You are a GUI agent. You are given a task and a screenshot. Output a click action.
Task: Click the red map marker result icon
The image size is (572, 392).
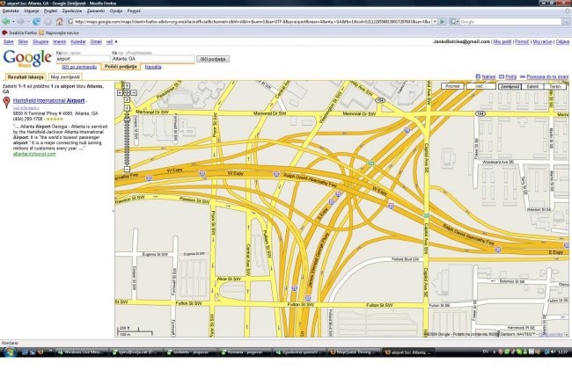pyautogui.click(x=6, y=102)
